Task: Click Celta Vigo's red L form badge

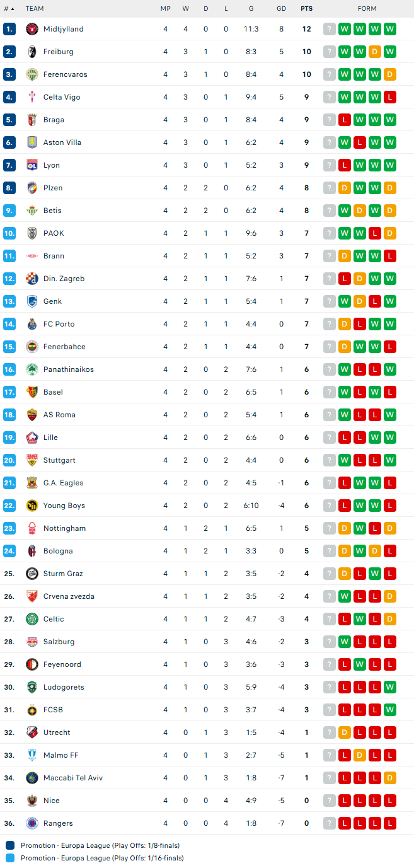Action: pos(390,97)
